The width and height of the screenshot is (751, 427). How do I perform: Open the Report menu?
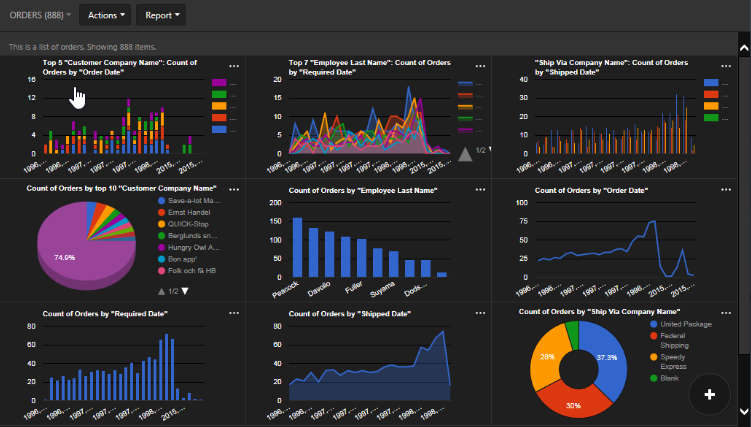click(162, 16)
